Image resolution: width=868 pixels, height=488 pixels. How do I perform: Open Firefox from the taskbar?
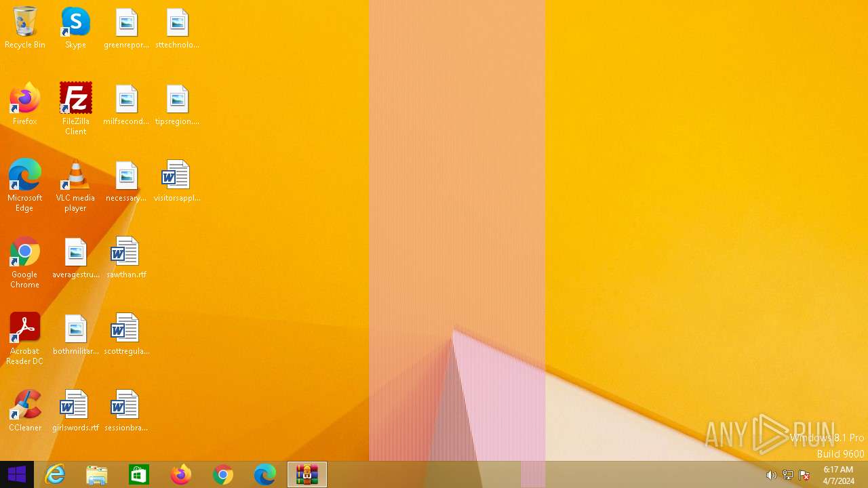(181, 474)
